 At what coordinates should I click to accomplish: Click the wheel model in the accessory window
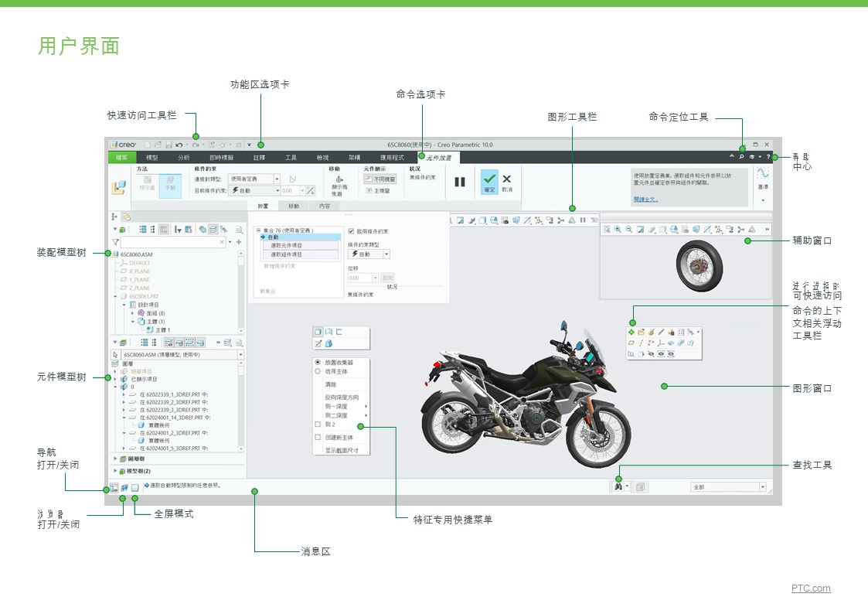coord(700,266)
